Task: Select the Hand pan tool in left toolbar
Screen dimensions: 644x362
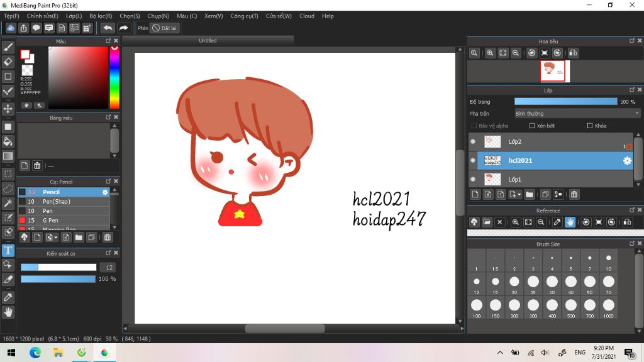Action: tap(8, 312)
